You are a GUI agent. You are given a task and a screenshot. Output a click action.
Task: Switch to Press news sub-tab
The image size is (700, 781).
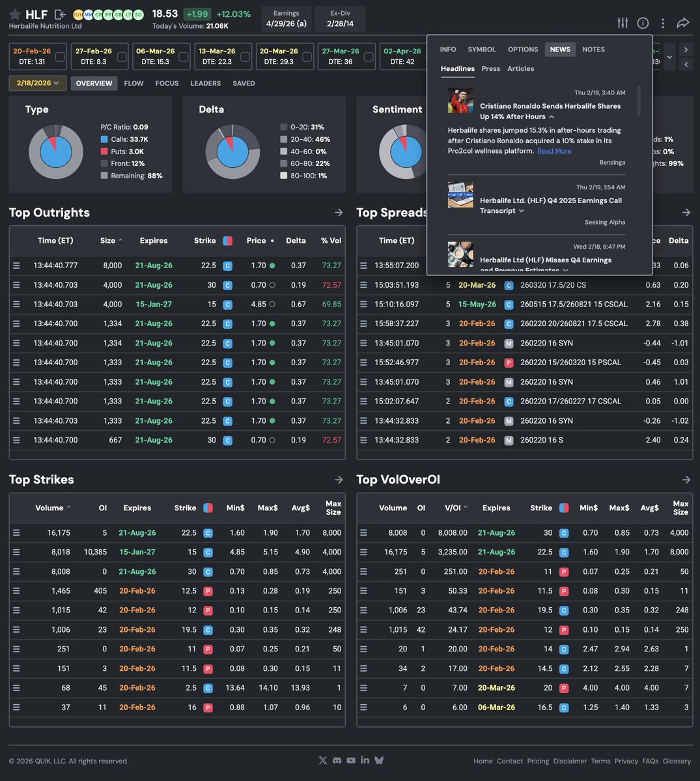(491, 68)
